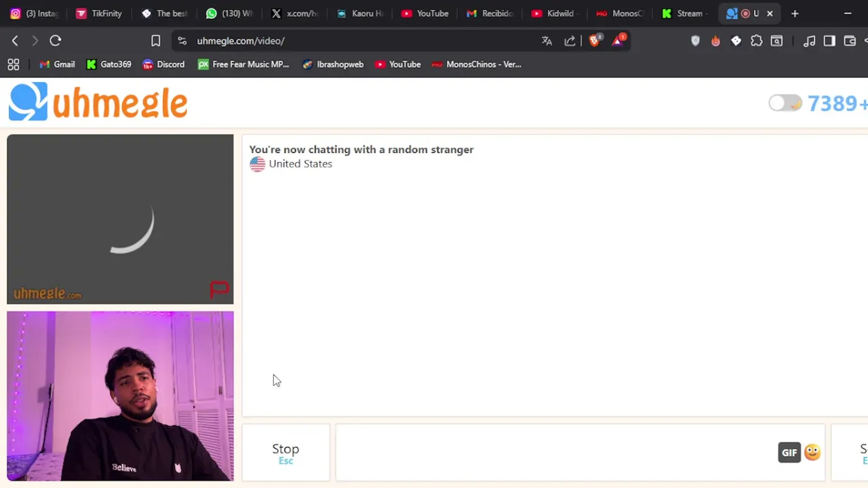Switch to the WhatsApp tab

230,14
